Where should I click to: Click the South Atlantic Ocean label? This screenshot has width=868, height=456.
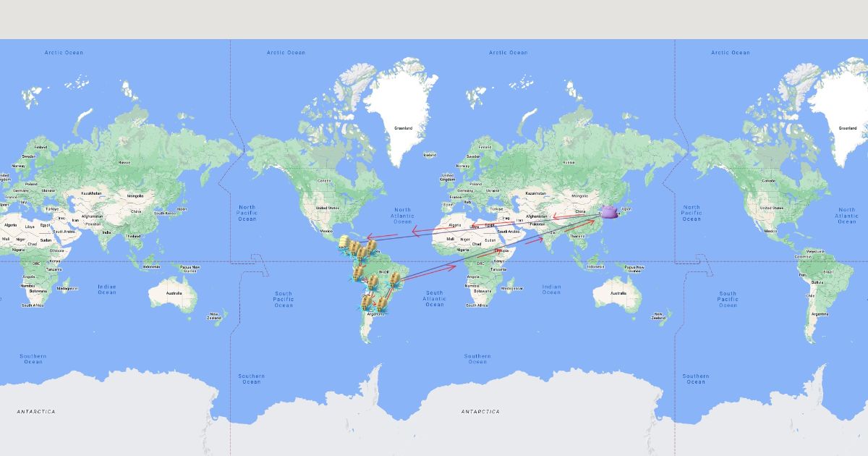click(x=434, y=298)
